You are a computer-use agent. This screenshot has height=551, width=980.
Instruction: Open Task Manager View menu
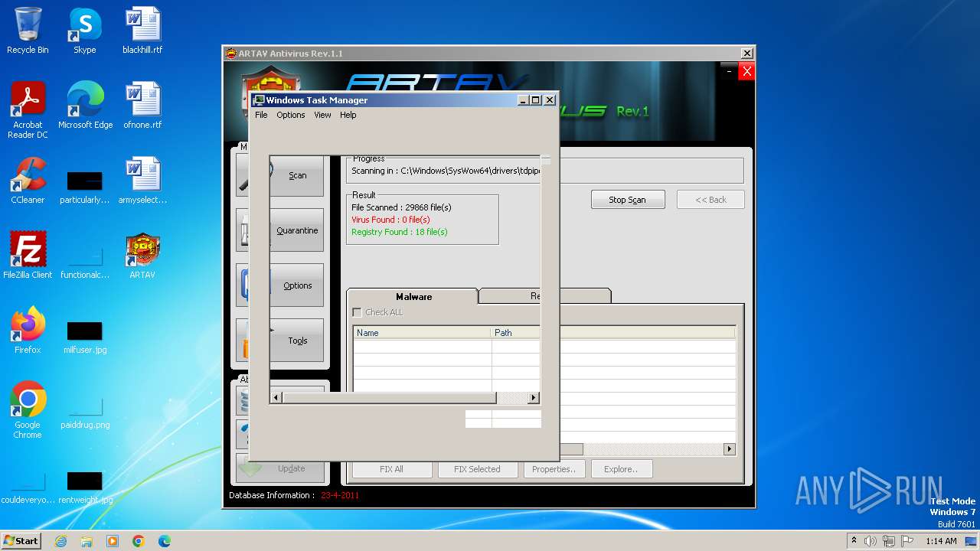(322, 115)
